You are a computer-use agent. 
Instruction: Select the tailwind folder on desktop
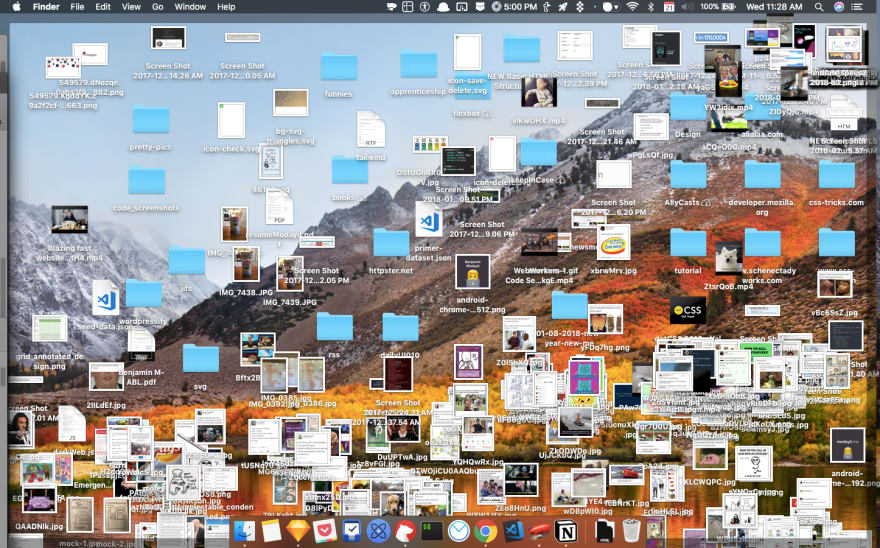(x=370, y=131)
